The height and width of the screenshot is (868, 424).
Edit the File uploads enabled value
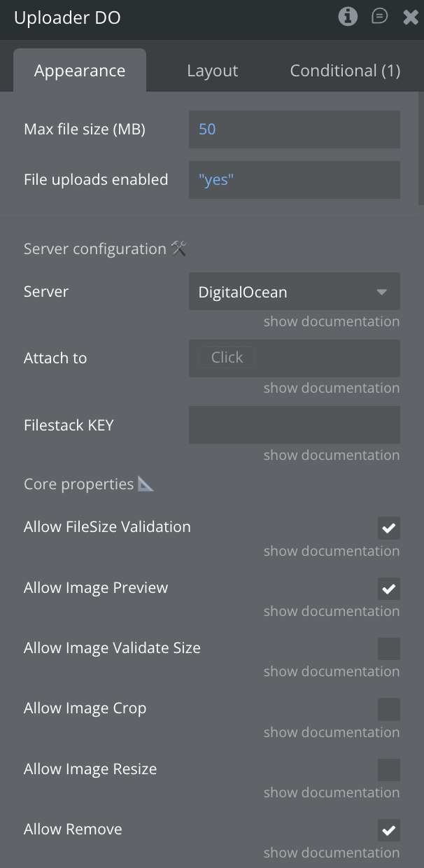pos(294,180)
